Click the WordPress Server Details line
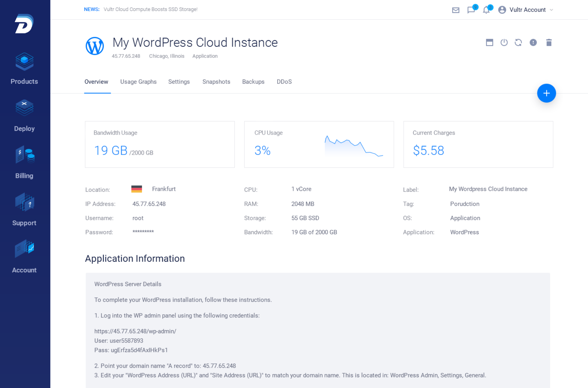This screenshot has height=388, width=588. tap(128, 284)
